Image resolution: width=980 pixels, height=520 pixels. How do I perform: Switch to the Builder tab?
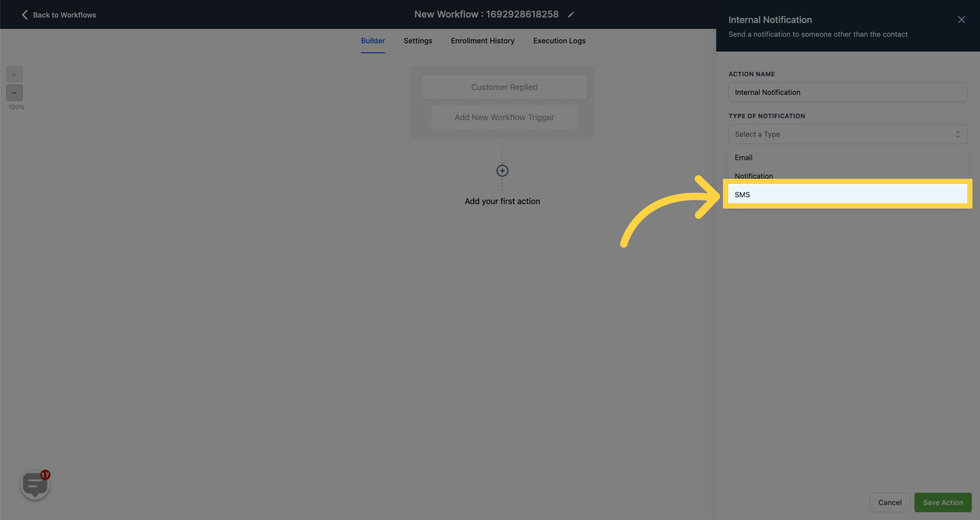click(x=373, y=40)
